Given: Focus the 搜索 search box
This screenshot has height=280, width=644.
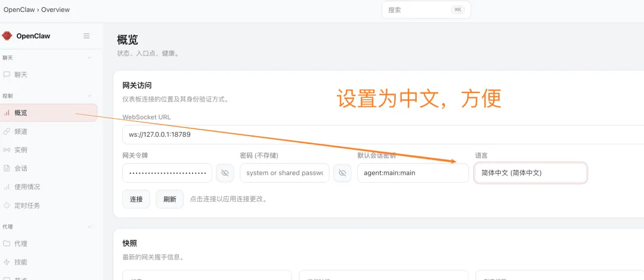Looking at the screenshot, I should click(x=426, y=10).
